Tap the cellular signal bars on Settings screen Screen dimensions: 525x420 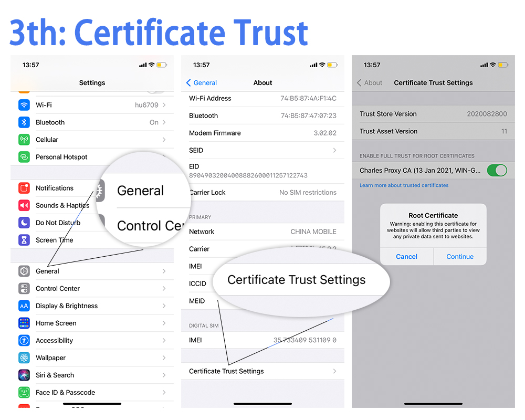tap(143, 65)
